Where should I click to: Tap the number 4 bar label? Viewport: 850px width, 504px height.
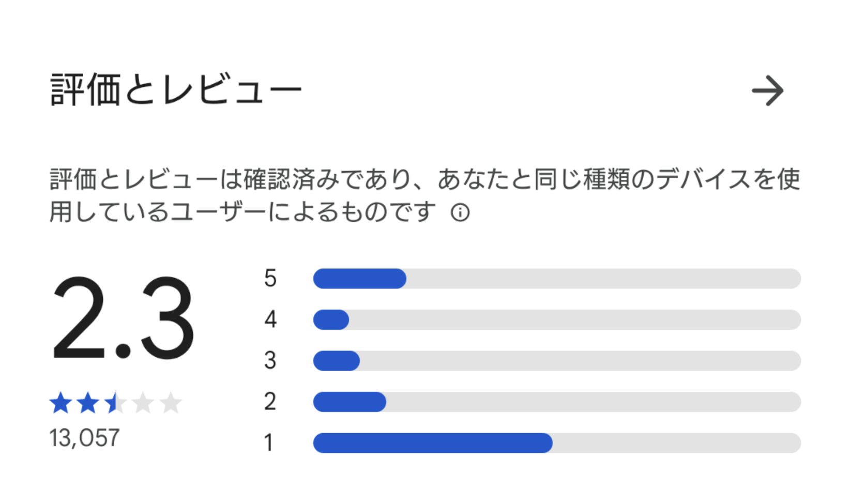(270, 319)
